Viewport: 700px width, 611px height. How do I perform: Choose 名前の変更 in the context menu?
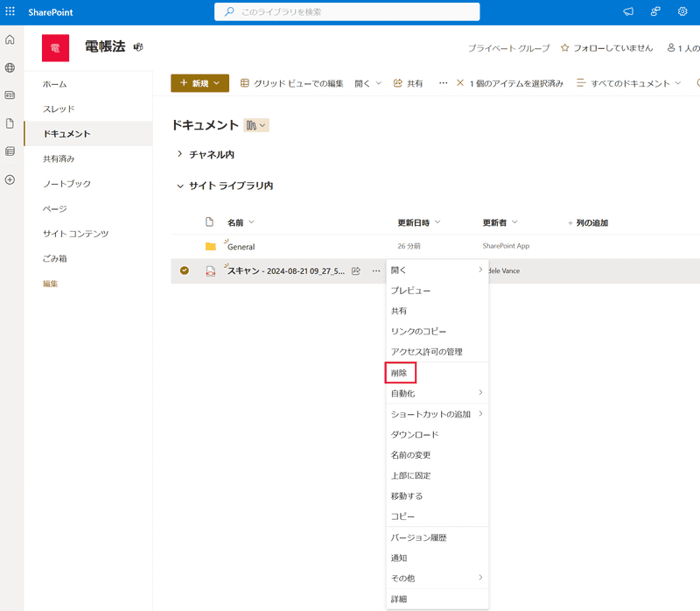tap(410, 455)
